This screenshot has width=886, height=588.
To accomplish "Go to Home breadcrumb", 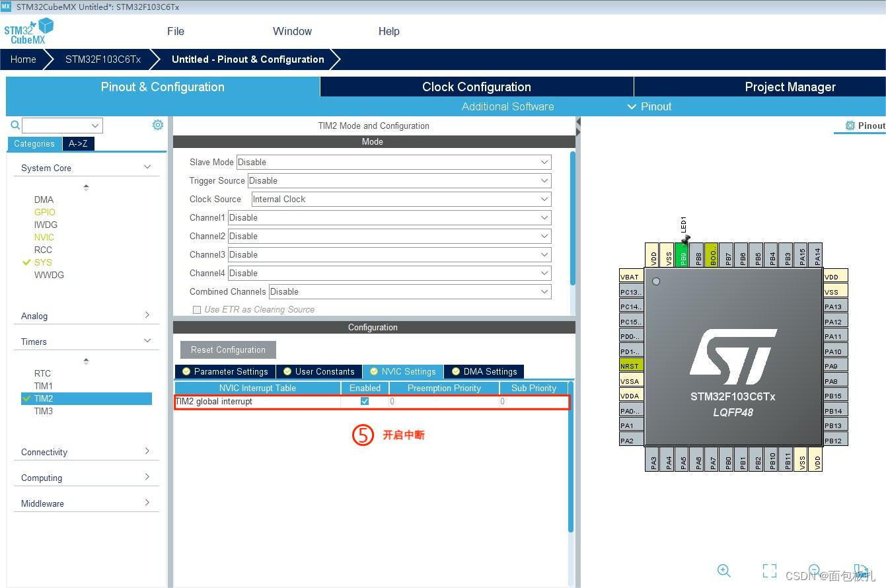I will [x=23, y=59].
